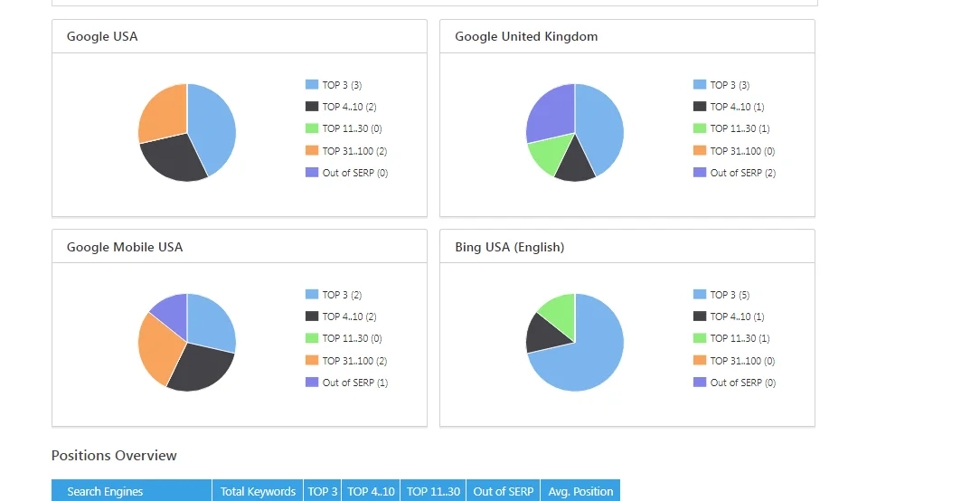The height and width of the screenshot is (501, 980).
Task: Click the Bing USA (English) panel title
Action: (x=509, y=247)
